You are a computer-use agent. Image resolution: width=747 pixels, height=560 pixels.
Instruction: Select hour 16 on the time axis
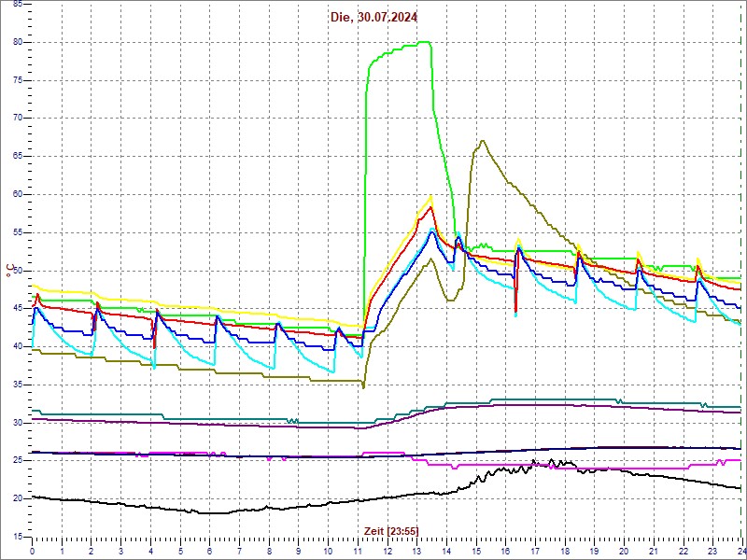[x=505, y=551]
